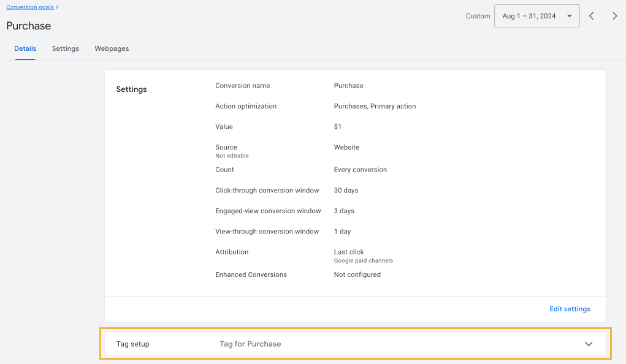626x364 pixels.
Task: Click the 1 day value
Action: (x=343, y=232)
